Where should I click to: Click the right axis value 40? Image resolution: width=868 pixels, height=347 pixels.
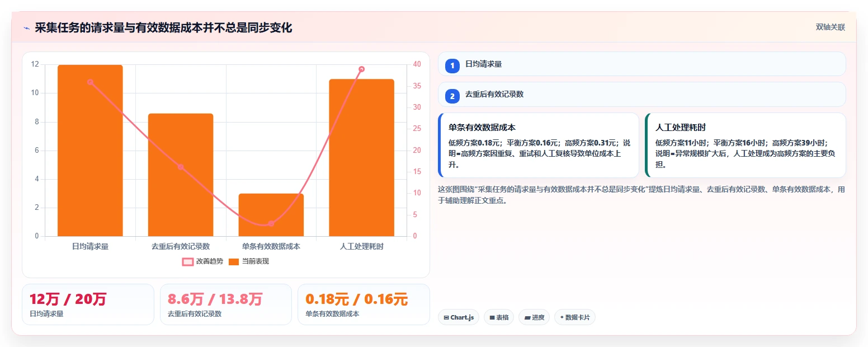417,64
